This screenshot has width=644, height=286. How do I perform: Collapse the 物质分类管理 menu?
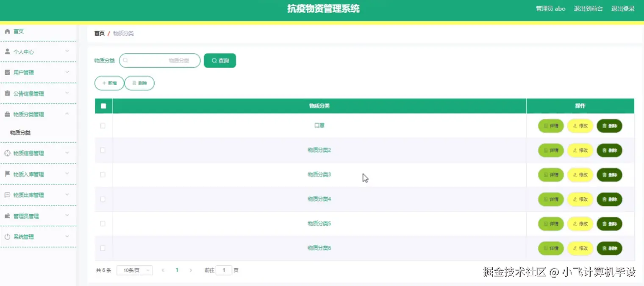pyautogui.click(x=38, y=114)
